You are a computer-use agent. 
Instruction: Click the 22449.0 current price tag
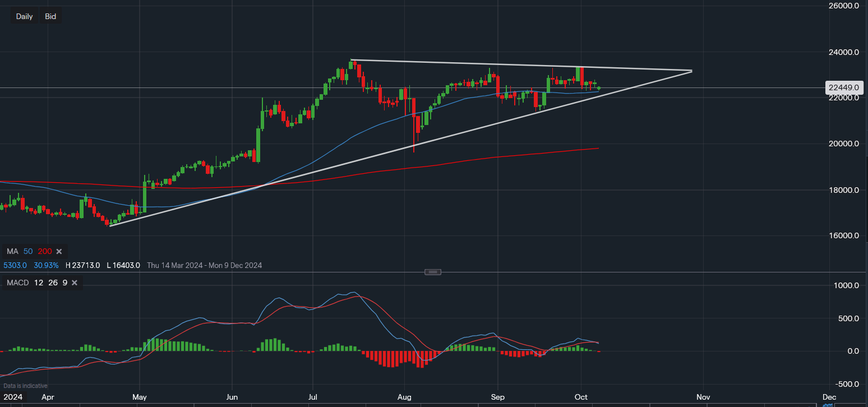843,87
